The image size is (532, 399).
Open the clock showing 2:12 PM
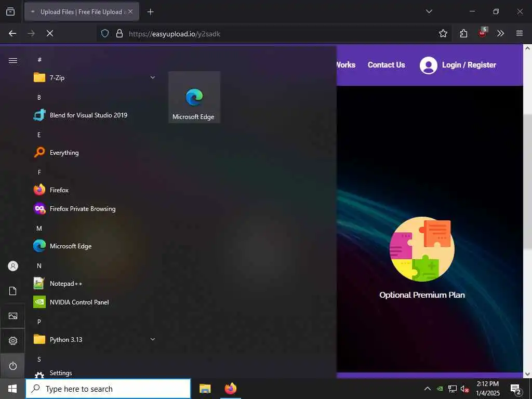pos(487,389)
